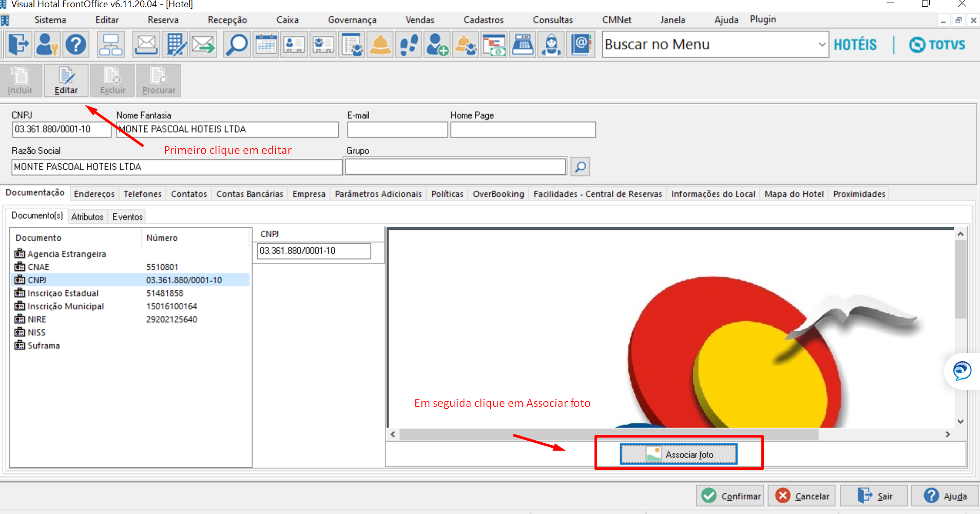This screenshot has width=980, height=514.
Task: Click the Razão Social input field
Action: pyautogui.click(x=177, y=167)
